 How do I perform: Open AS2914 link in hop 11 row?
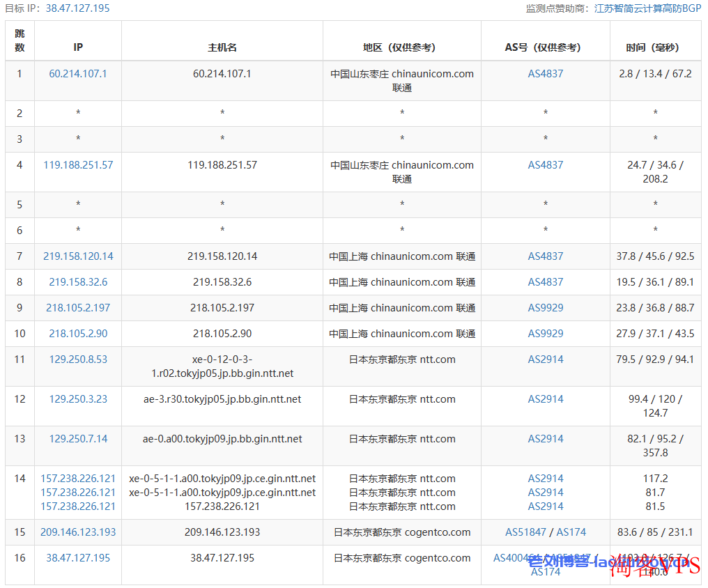click(x=546, y=359)
